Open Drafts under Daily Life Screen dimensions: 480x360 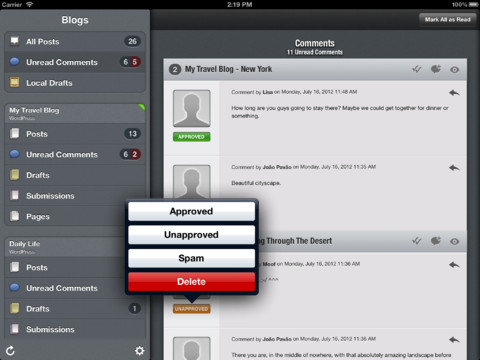tap(75, 309)
